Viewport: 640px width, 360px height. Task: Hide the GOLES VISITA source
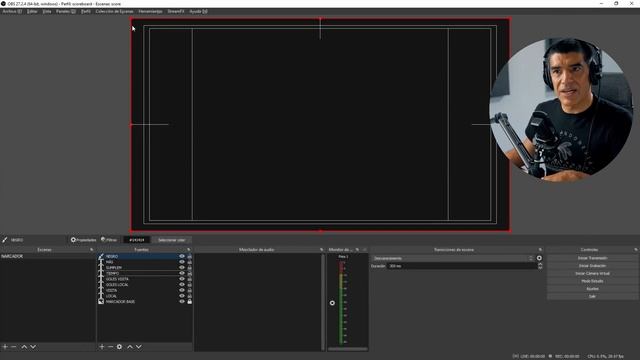[x=182, y=279]
